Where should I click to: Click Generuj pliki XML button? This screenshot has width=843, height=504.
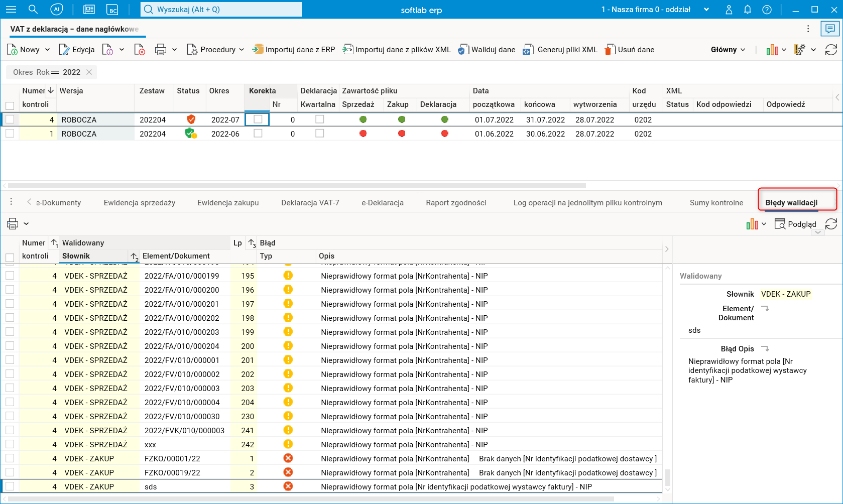click(x=560, y=50)
